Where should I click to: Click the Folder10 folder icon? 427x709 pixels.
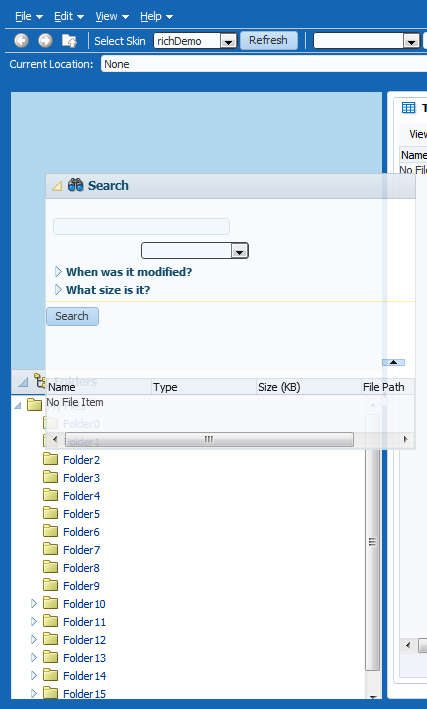(50, 603)
